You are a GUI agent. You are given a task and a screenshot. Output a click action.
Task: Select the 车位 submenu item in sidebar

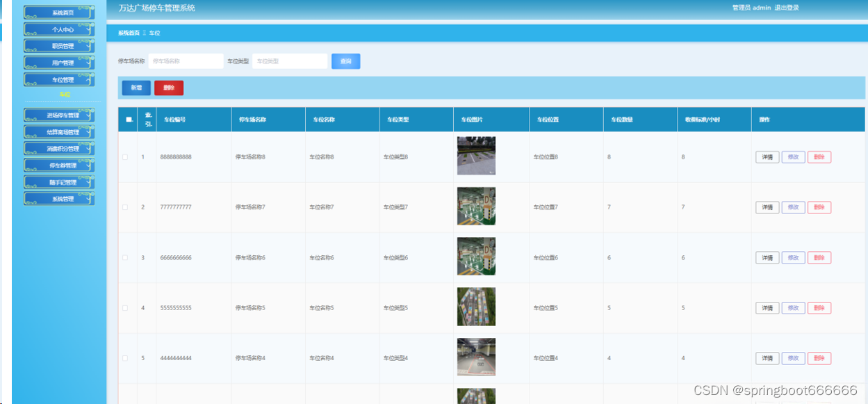pyautogui.click(x=65, y=94)
